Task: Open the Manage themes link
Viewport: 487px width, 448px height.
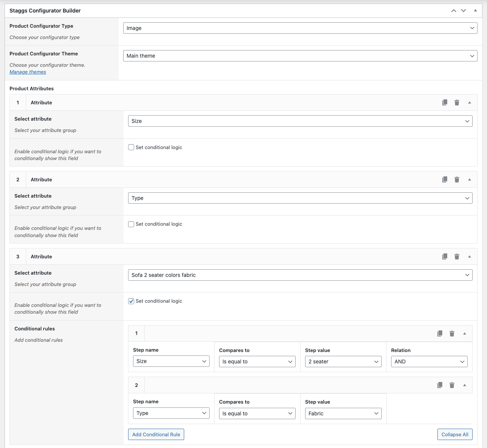Action: pos(27,72)
